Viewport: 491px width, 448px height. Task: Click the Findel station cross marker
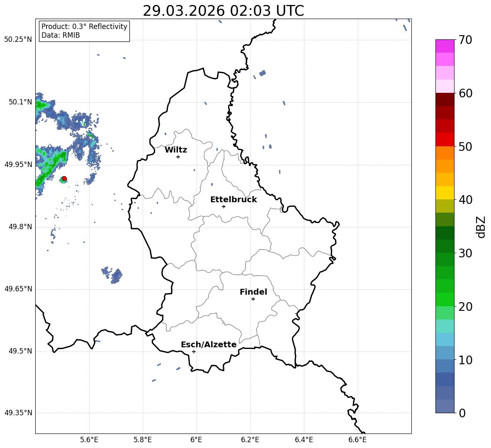(253, 299)
